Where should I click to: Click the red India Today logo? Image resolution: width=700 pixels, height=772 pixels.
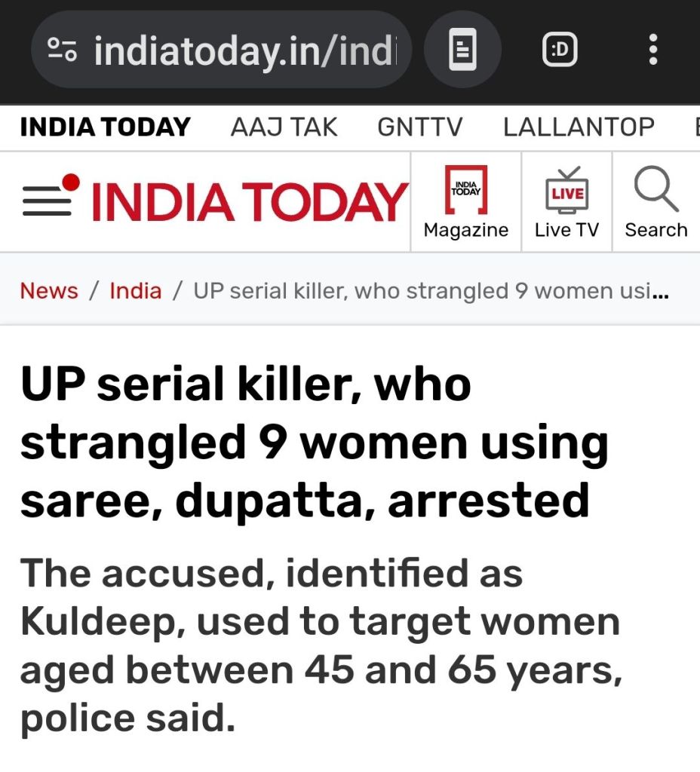pos(249,202)
